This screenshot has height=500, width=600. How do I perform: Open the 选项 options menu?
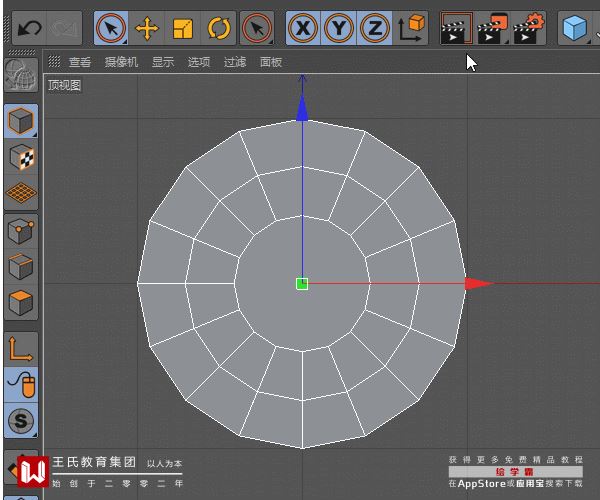(199, 62)
